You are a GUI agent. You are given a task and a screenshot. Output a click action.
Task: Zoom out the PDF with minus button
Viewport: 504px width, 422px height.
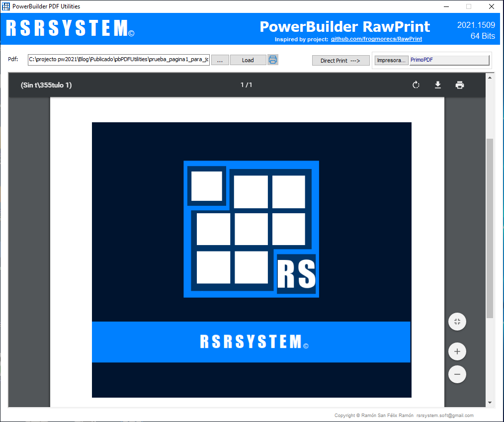point(457,374)
